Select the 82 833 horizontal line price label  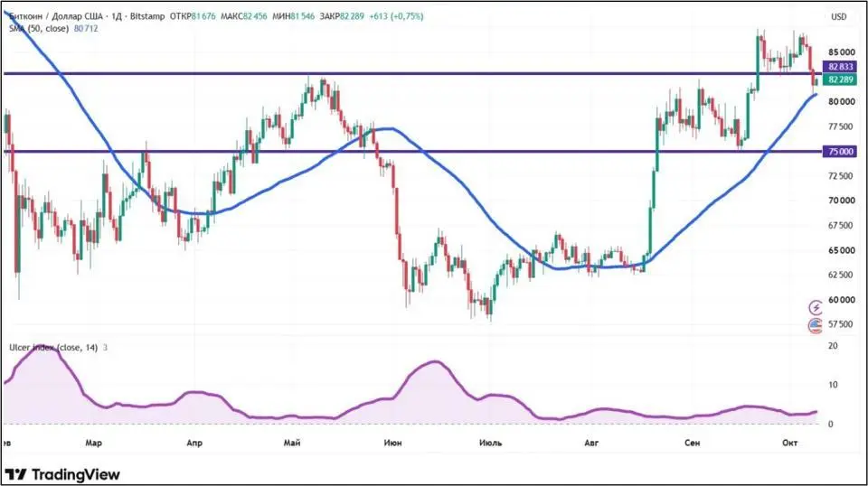(840, 67)
